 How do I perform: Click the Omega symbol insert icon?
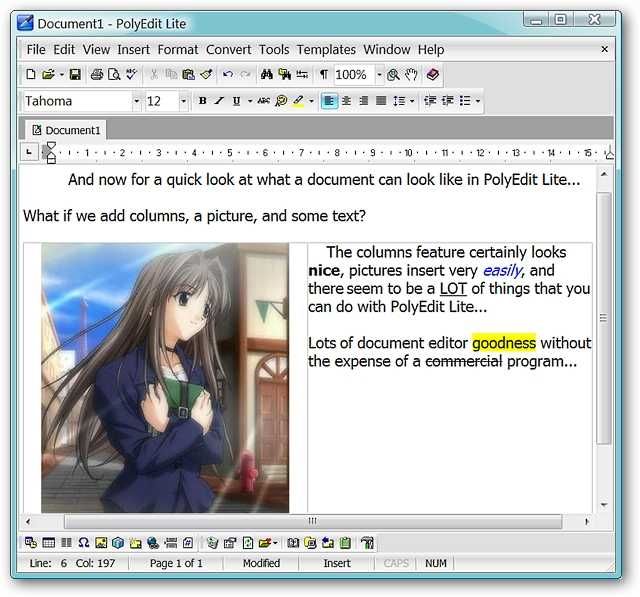click(x=83, y=543)
